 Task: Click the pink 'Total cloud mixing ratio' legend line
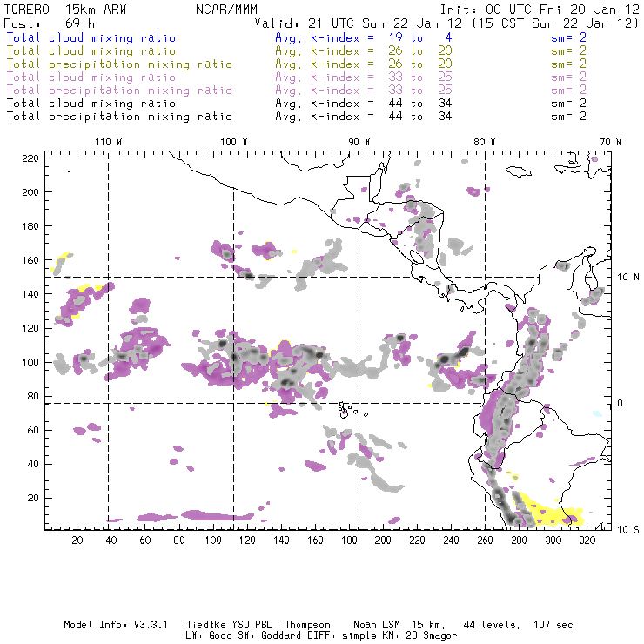click(91, 77)
